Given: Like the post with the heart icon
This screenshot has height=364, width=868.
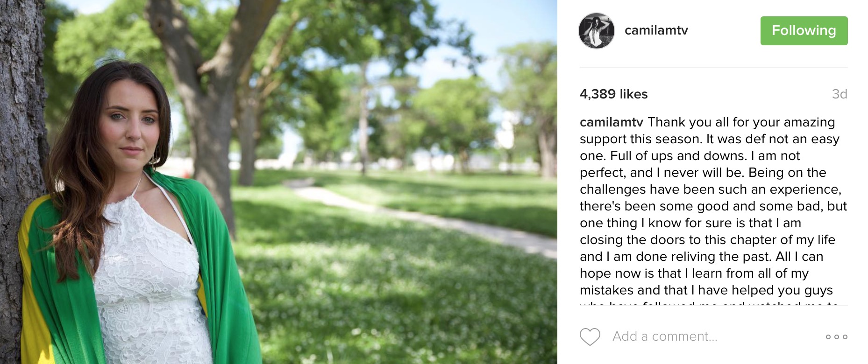Looking at the screenshot, I should (590, 336).
